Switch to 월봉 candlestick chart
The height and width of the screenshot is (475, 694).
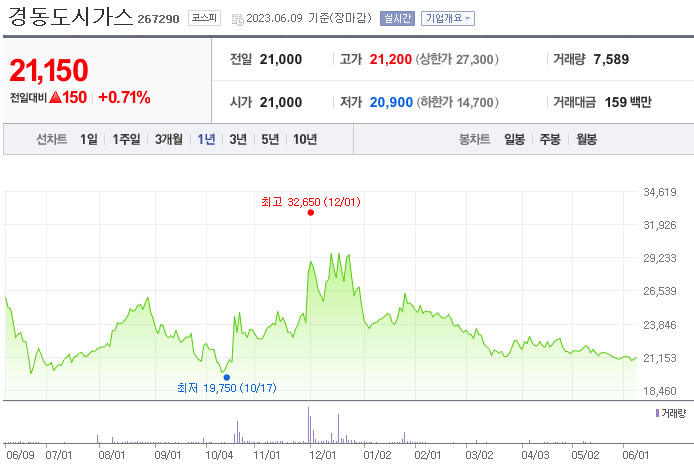[x=586, y=139]
